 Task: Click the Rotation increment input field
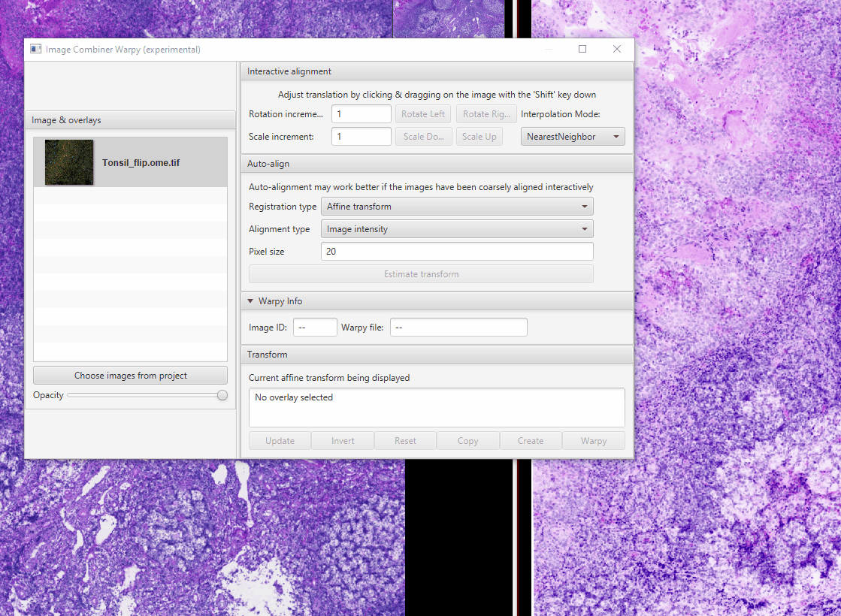361,114
